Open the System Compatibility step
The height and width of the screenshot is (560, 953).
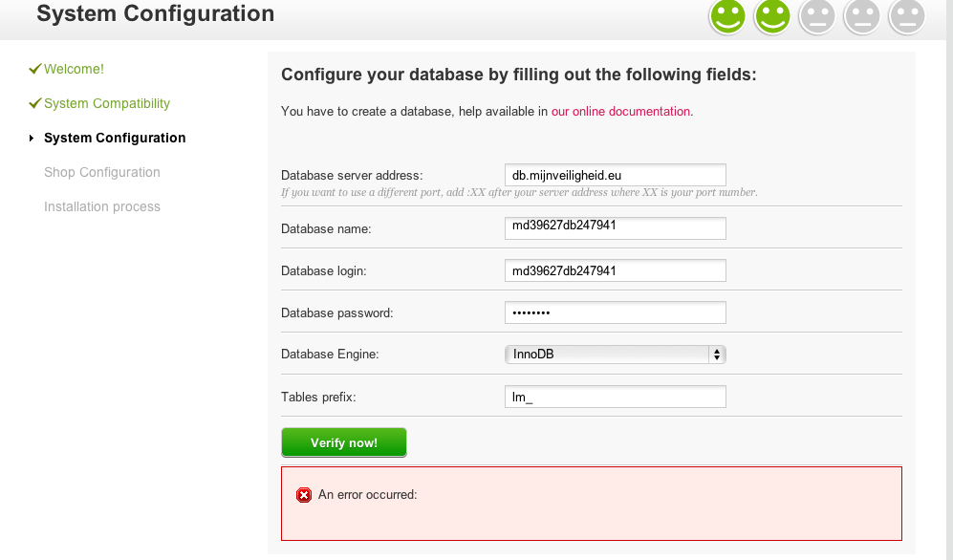pyautogui.click(x=107, y=103)
